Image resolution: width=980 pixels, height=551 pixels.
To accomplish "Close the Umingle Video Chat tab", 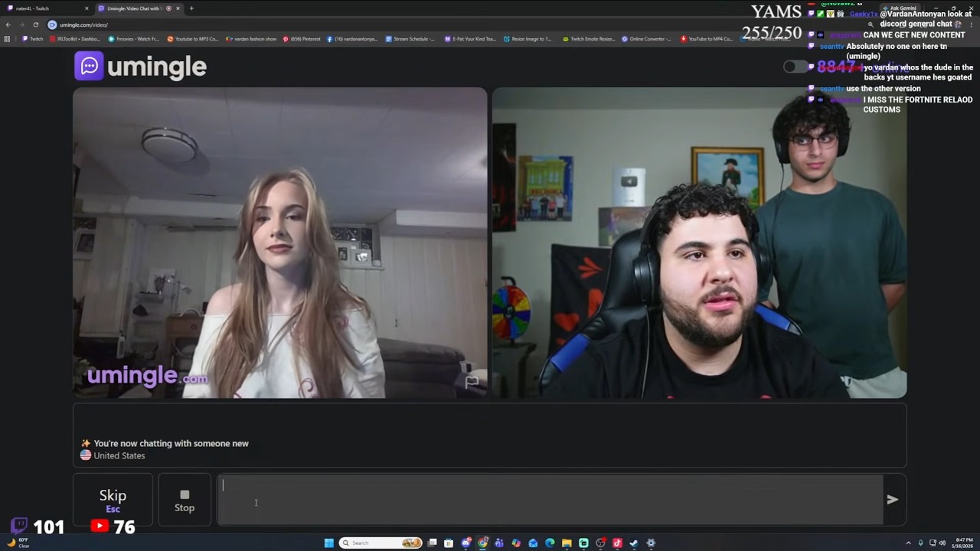I will click(178, 8).
